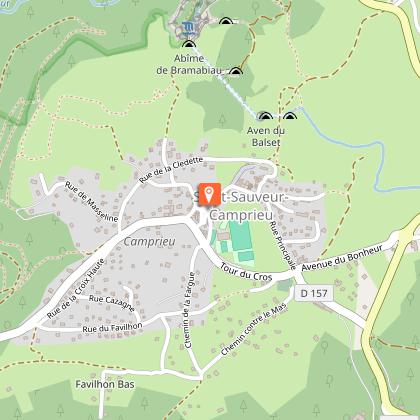Click the museum icon near Abîme de Bramabiau
Image resolution: width=420 pixels, height=420 pixels.
pyautogui.click(x=189, y=27)
